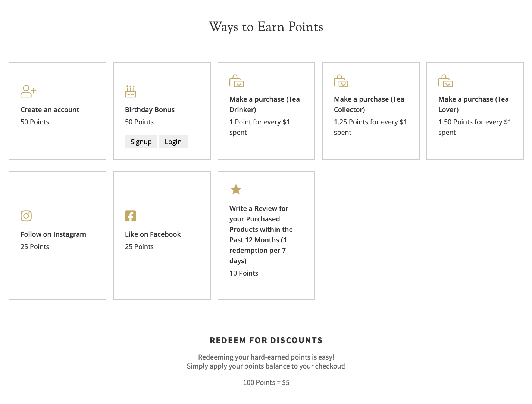
Task: Click the Create an account person icon
Action: point(28,91)
